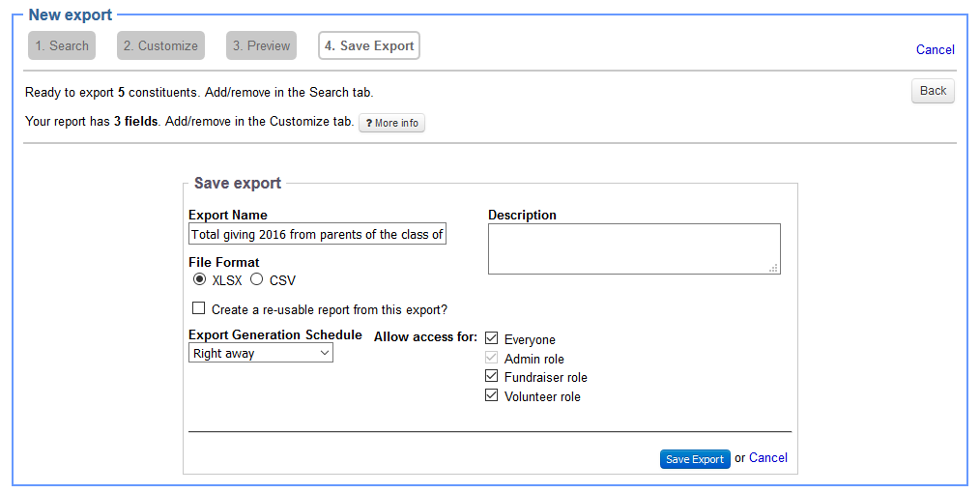980x493 pixels.
Task: Click the top-right Cancel link
Action: (x=935, y=49)
